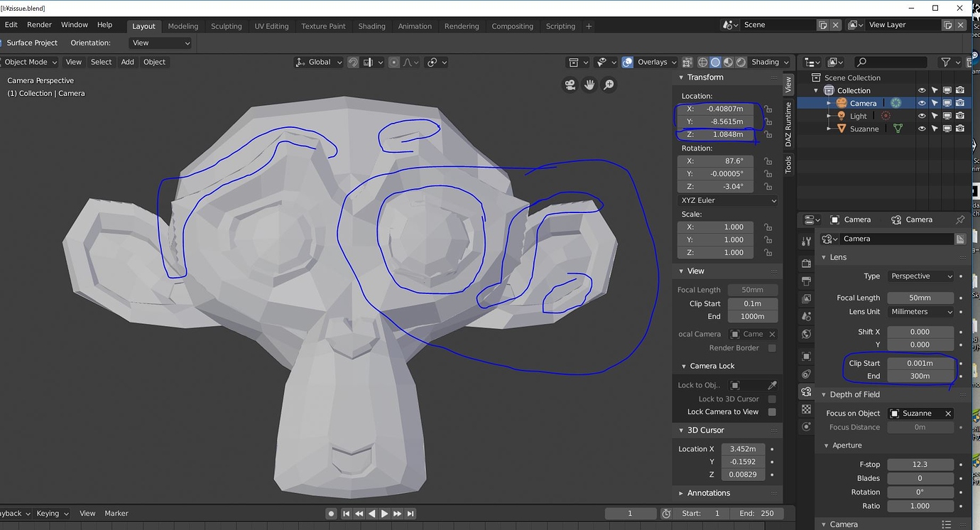The height and width of the screenshot is (530, 980).
Task: Lock the Location X value
Action: click(768, 109)
